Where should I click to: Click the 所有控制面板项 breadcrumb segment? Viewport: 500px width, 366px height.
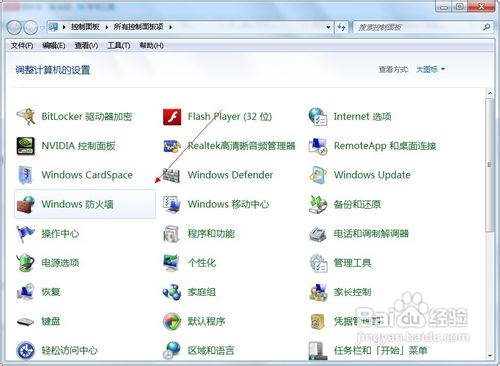(x=139, y=27)
